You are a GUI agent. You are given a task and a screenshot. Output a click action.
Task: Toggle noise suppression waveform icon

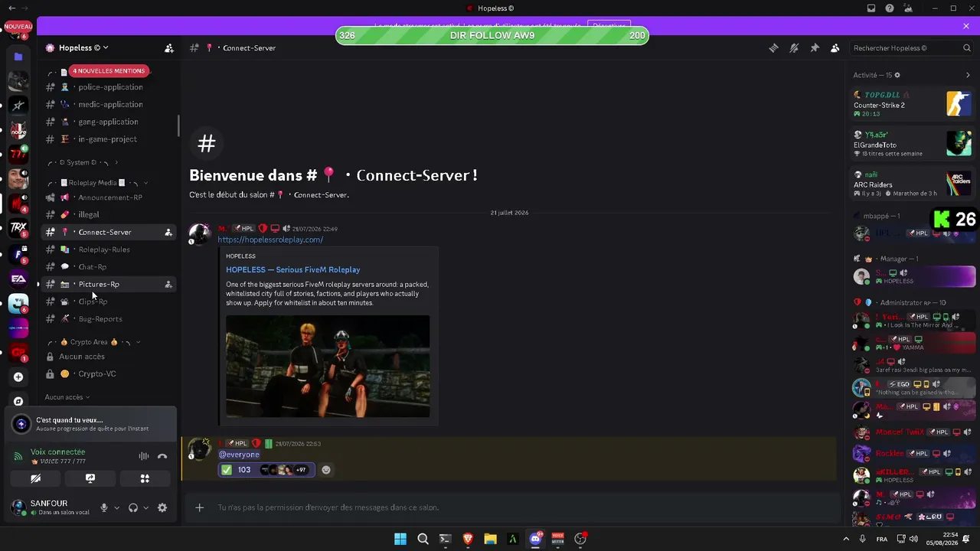(144, 456)
